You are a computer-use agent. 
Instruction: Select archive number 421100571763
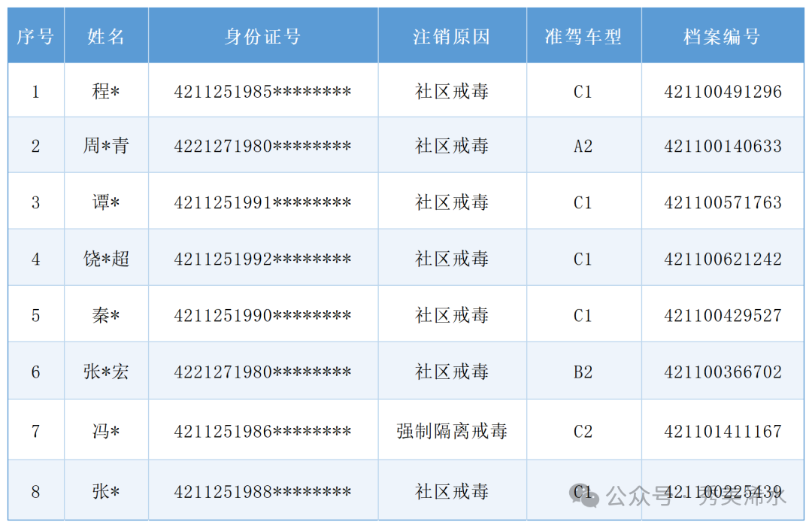[723, 202]
